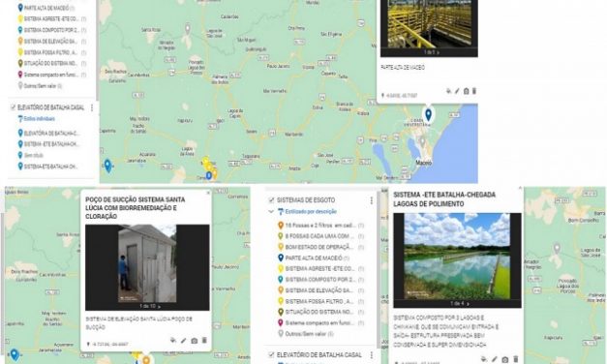The height and width of the screenshot is (364, 607).
Task: Open the pump house photo in the POÇO DE SUCÇÃO card
Action: tap(147, 263)
